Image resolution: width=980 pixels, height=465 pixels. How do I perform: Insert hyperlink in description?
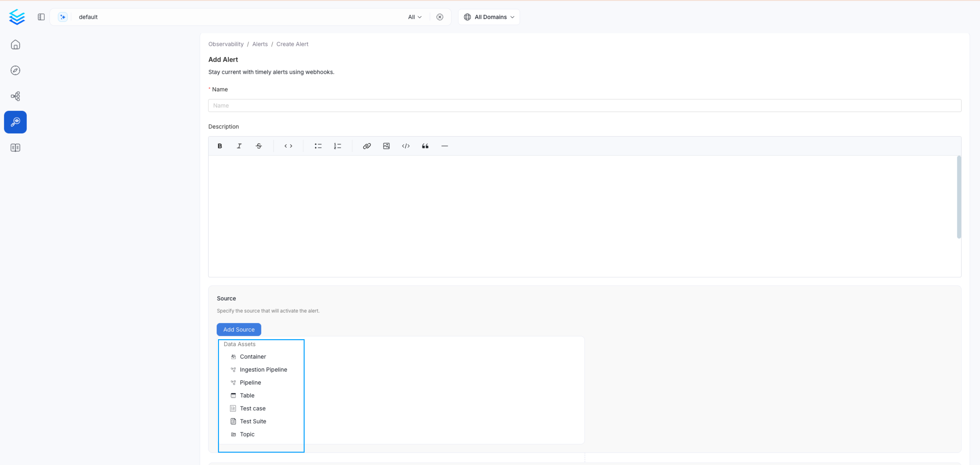click(x=367, y=146)
